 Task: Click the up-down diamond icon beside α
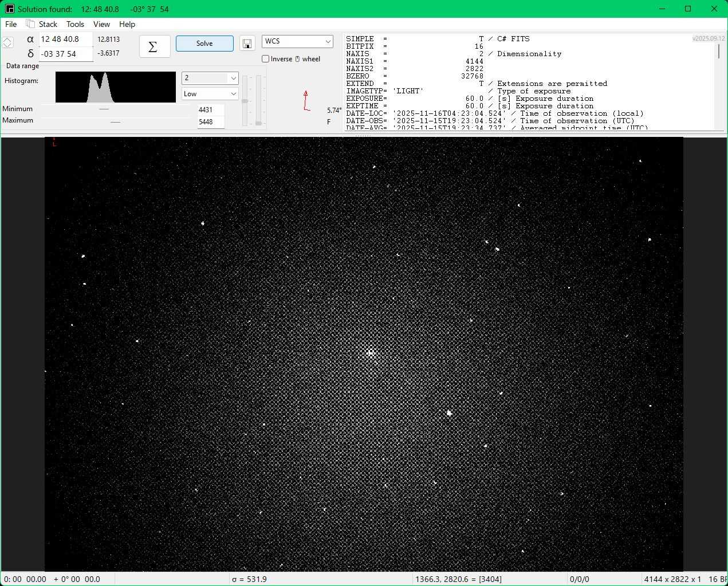tap(7, 43)
